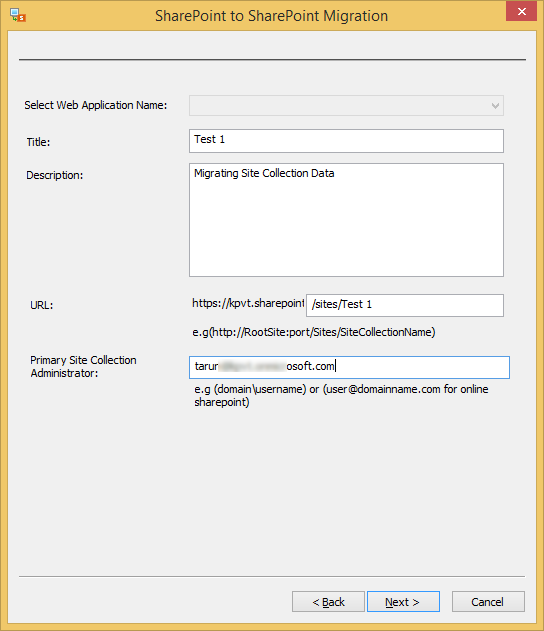Click the domain\username example hint text
The image size is (544, 631).
[341, 396]
